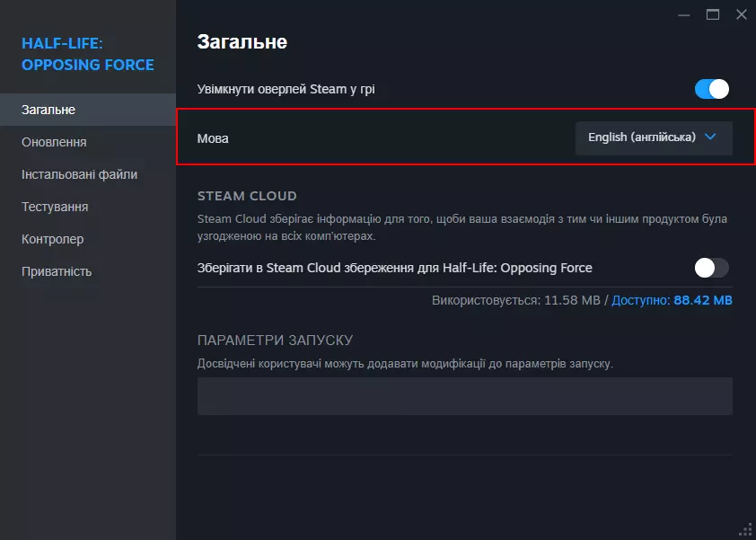Image resolution: width=756 pixels, height=540 pixels.
Task: Click the Мова row label
Action: pos(213,138)
